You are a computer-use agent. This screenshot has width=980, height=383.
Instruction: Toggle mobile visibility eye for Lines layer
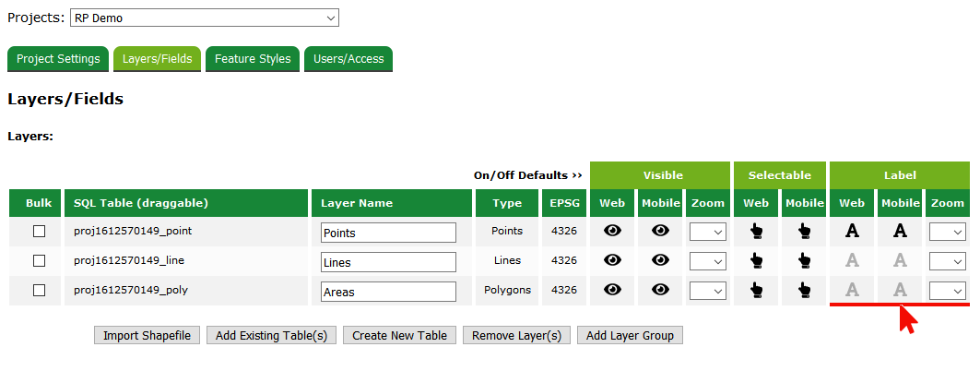(x=660, y=261)
